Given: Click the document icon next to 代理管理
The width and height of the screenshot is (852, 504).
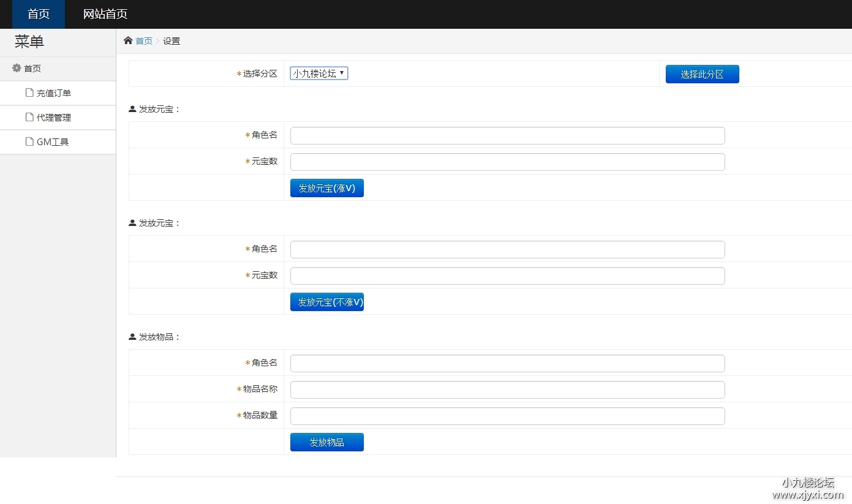Looking at the screenshot, I should tap(29, 117).
